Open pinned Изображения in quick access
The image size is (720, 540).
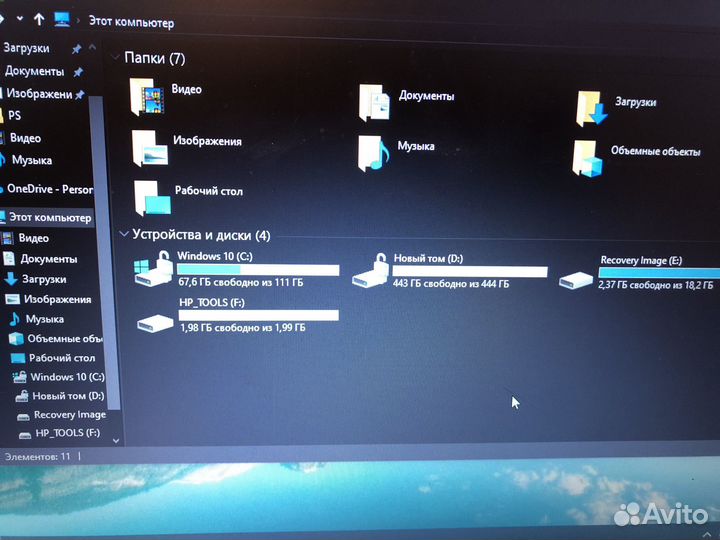[39, 94]
